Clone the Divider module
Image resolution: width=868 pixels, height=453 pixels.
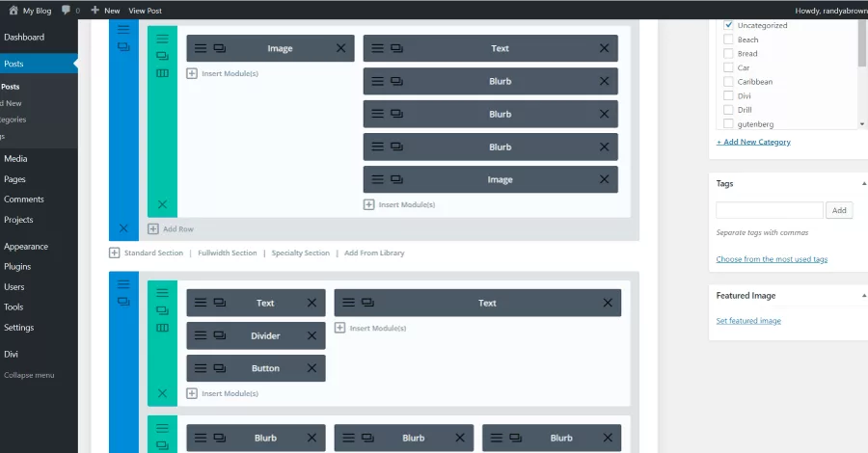coord(220,335)
